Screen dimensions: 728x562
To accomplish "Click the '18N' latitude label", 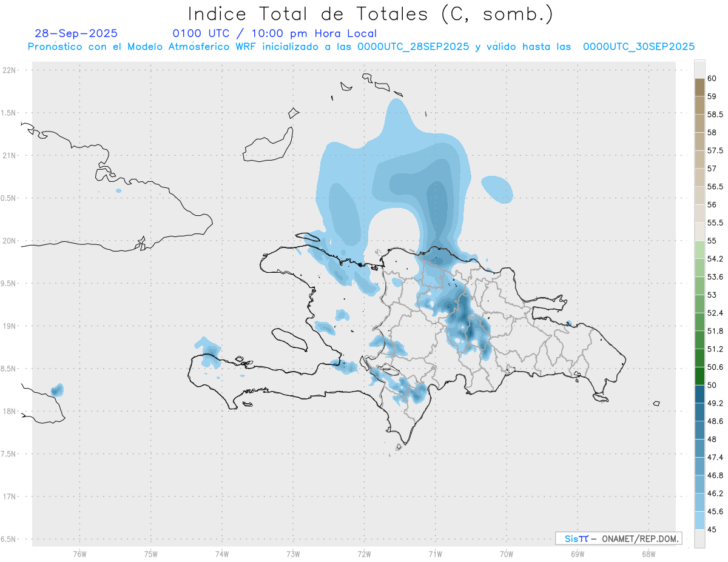I will (x=9, y=411).
